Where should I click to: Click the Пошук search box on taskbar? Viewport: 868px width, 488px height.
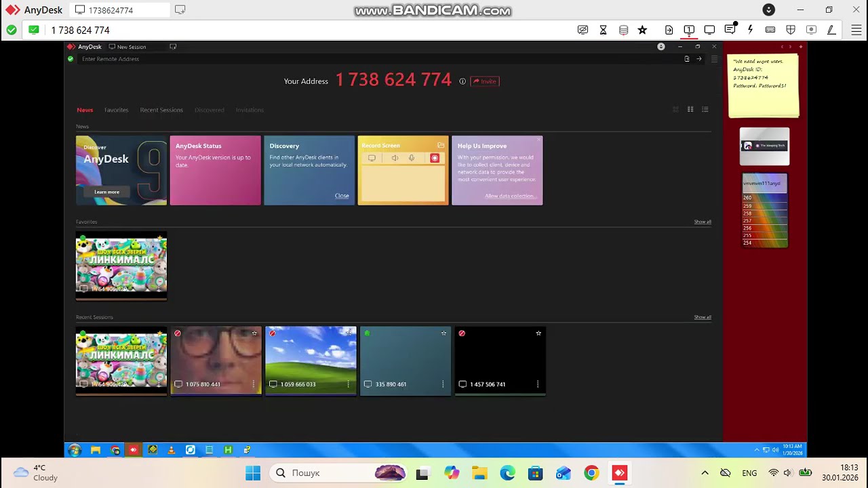point(337,473)
